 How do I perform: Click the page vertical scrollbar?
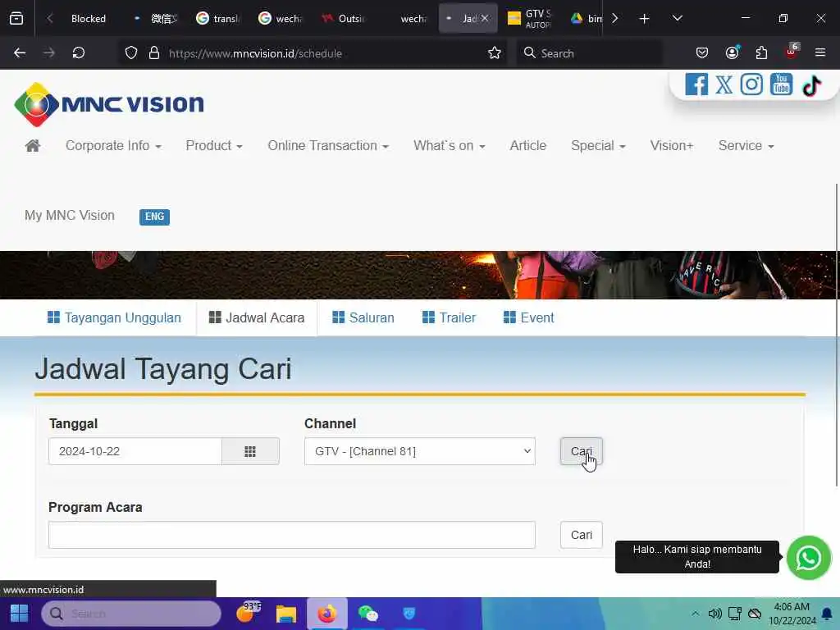836,335
